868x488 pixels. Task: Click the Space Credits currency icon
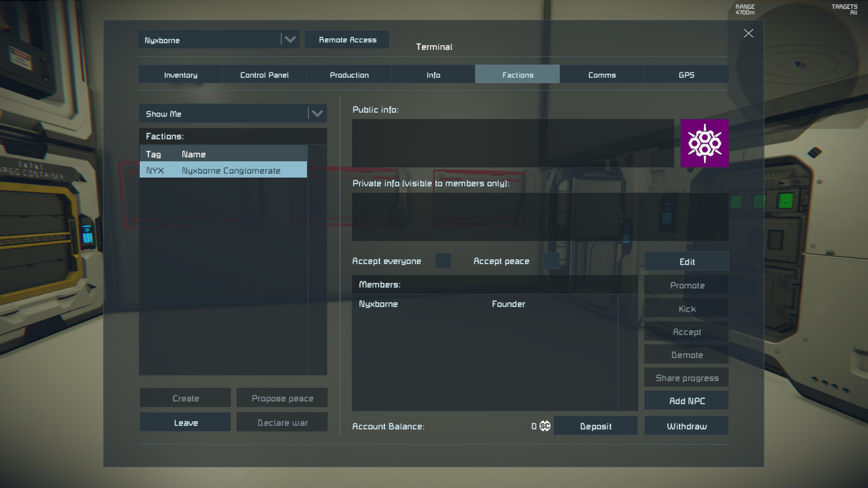tap(545, 426)
